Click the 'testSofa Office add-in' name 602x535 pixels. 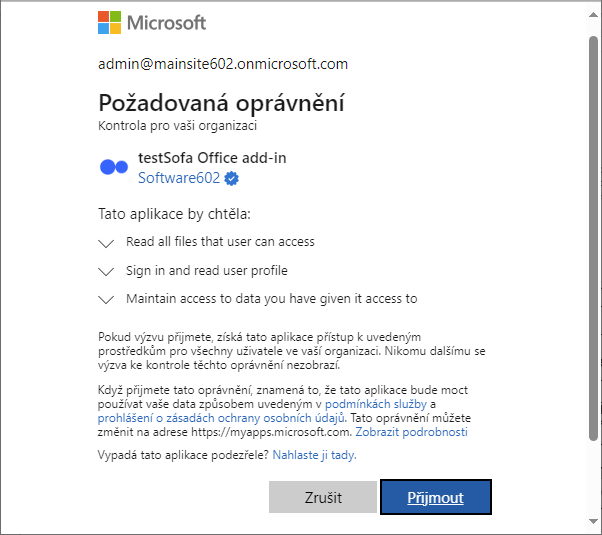212,158
